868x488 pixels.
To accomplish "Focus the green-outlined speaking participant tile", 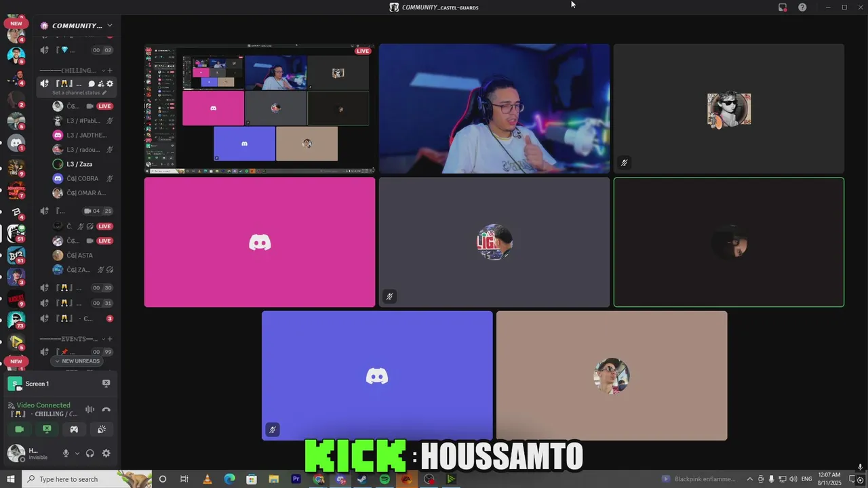I will click(x=729, y=243).
